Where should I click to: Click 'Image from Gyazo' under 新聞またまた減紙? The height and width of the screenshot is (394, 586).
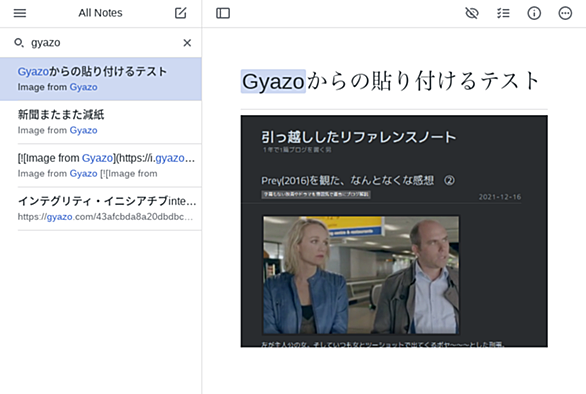(58, 130)
